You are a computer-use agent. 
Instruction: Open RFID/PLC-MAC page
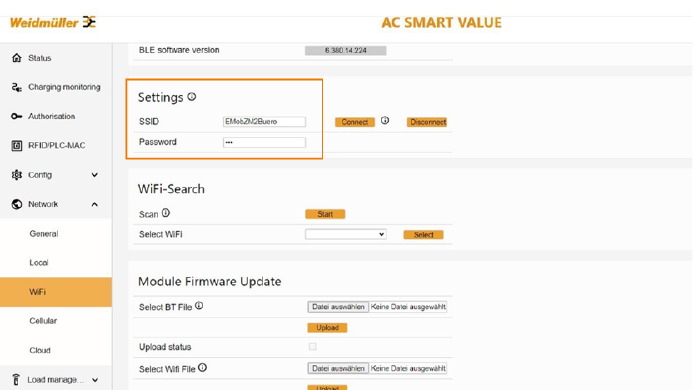pos(56,146)
